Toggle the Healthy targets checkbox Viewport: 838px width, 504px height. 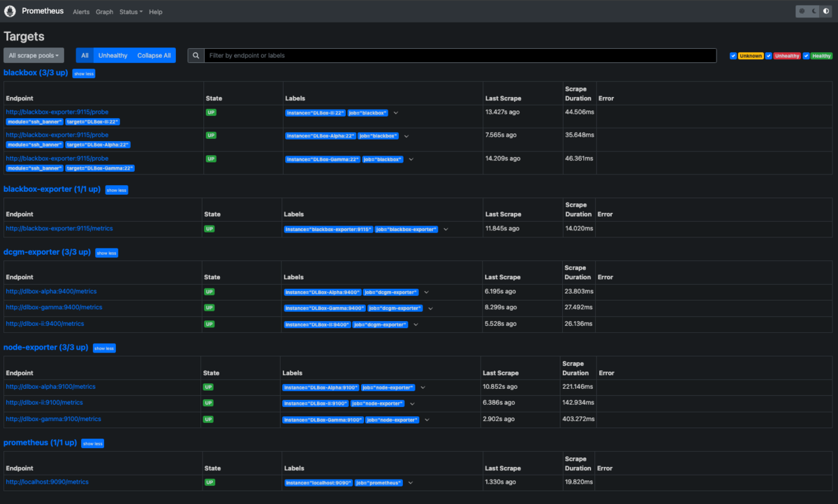tap(806, 56)
